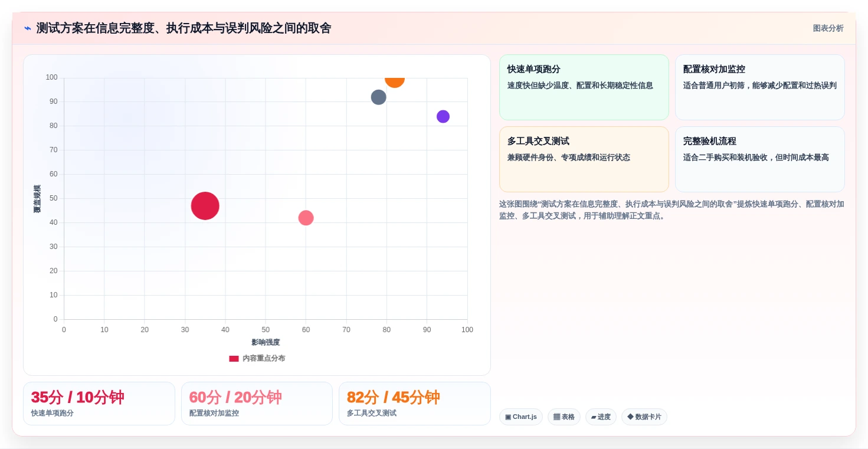This screenshot has width=868, height=449.
Task: Click the text 兼顾硬件身份、专项成绩和运行状态
Action: click(569, 158)
